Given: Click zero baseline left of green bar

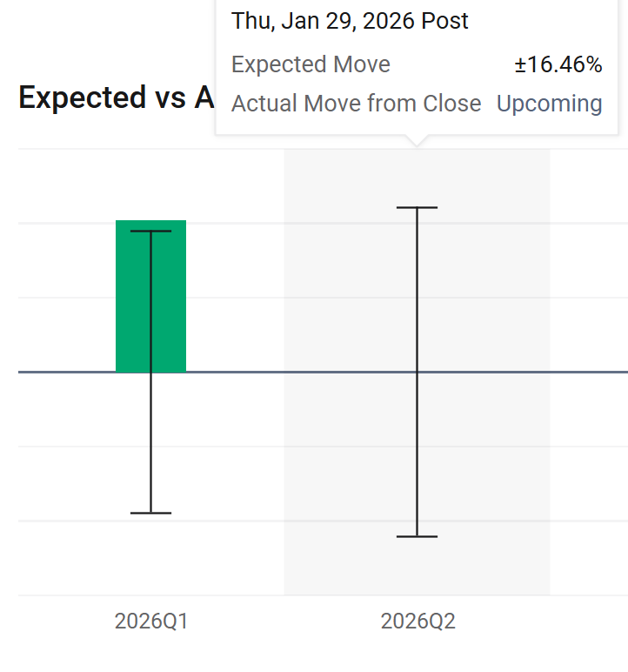Looking at the screenshot, I should (x=67, y=372).
